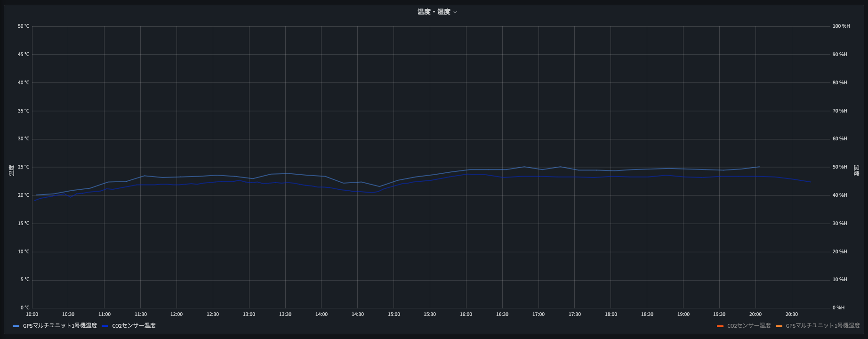This screenshot has height=339, width=868.
Task: Click the 12:00 time label
Action: click(177, 315)
